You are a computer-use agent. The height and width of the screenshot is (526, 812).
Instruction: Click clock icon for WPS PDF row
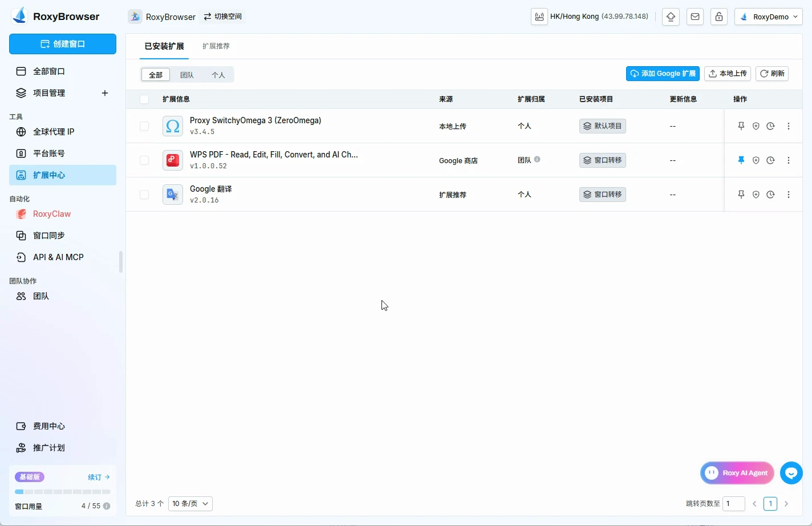771,160
